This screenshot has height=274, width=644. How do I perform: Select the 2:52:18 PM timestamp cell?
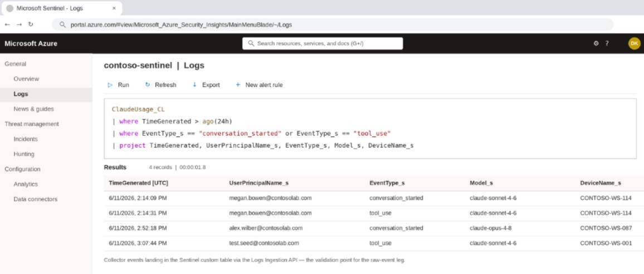138,228
